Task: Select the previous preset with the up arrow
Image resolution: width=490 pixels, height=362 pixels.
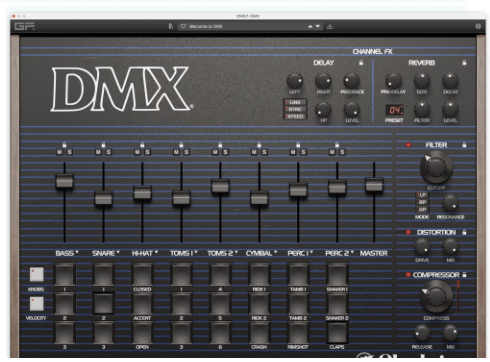Action: (x=310, y=26)
